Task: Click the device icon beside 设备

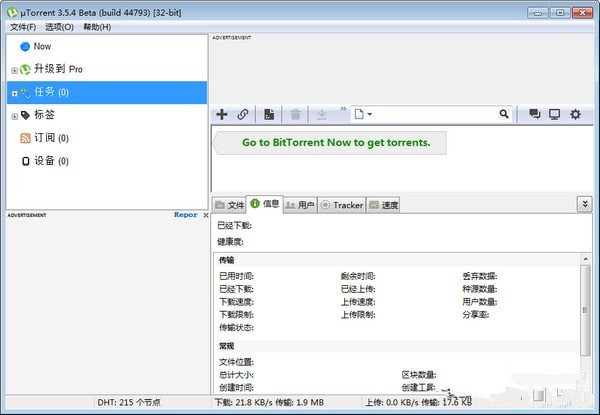Action: click(25, 161)
